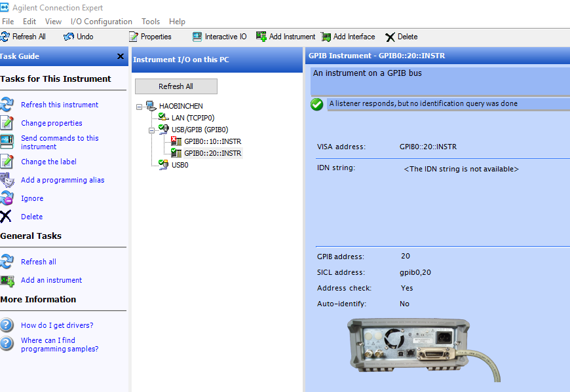Click Add a programming alias link
This screenshot has height=392, width=570.
[62, 180]
